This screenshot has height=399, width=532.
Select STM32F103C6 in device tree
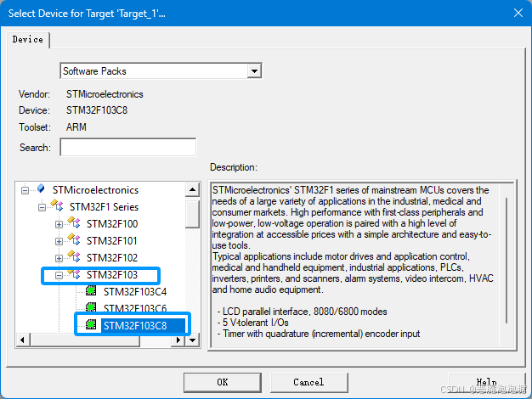click(x=135, y=308)
